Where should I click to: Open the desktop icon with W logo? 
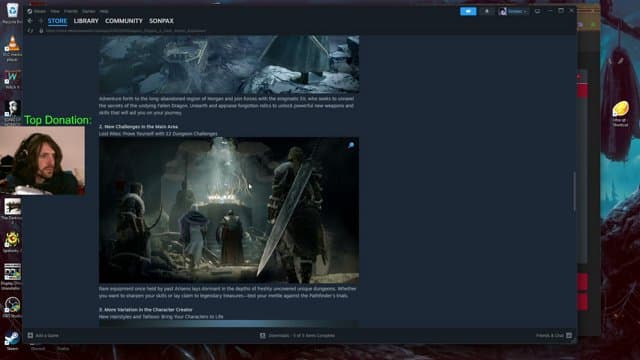point(12,80)
